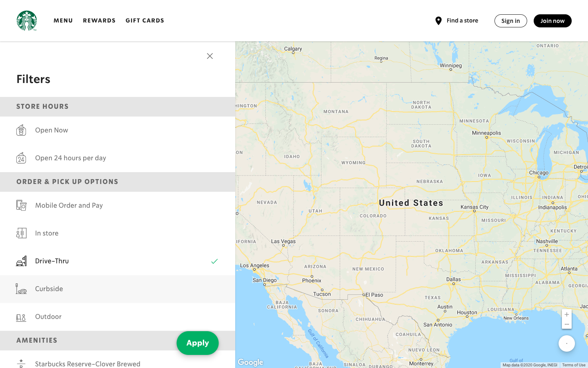
Task: Enable the Mobile Order and Pay filter
Action: tap(118, 206)
